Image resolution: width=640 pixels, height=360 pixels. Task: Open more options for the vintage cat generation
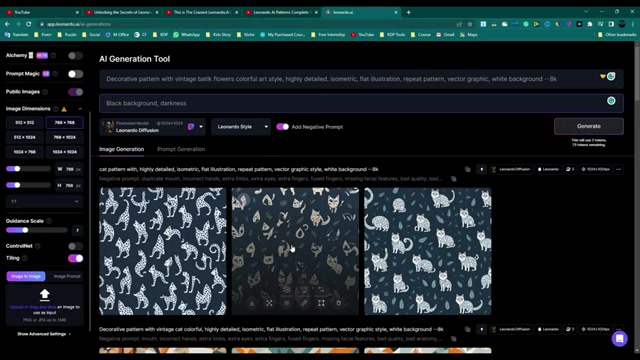tap(619, 329)
